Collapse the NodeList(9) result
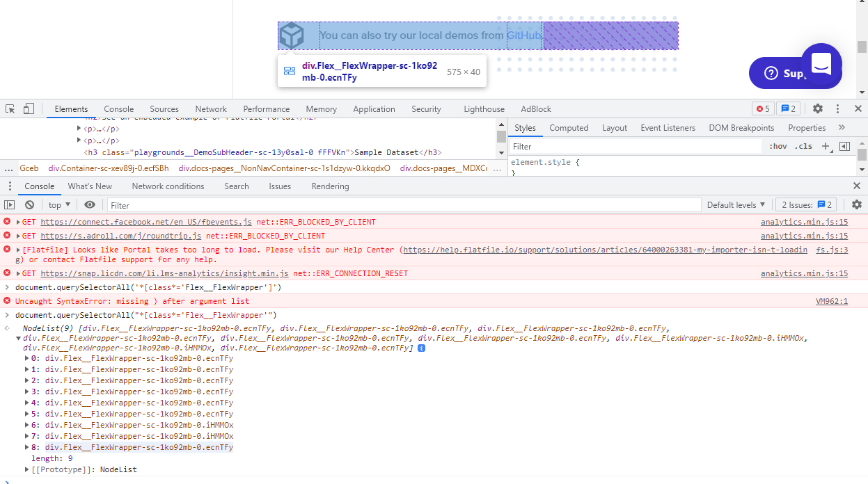This screenshot has height=484, width=868. pos(19,338)
